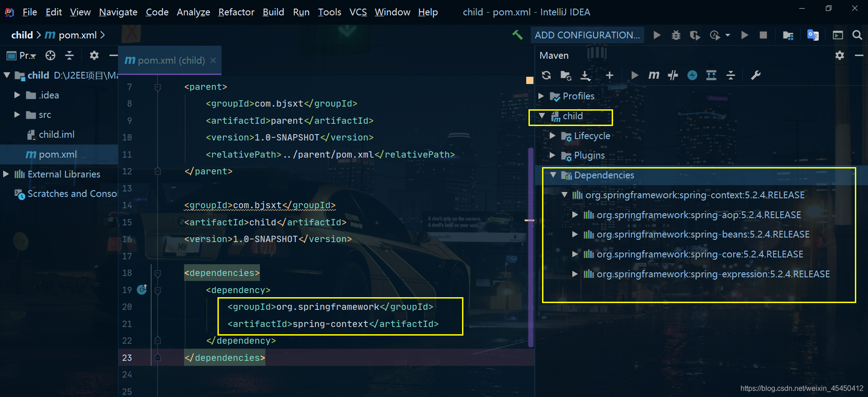Image resolution: width=868 pixels, height=397 pixels.
Task: Open Maven settings wrench
Action: click(755, 75)
